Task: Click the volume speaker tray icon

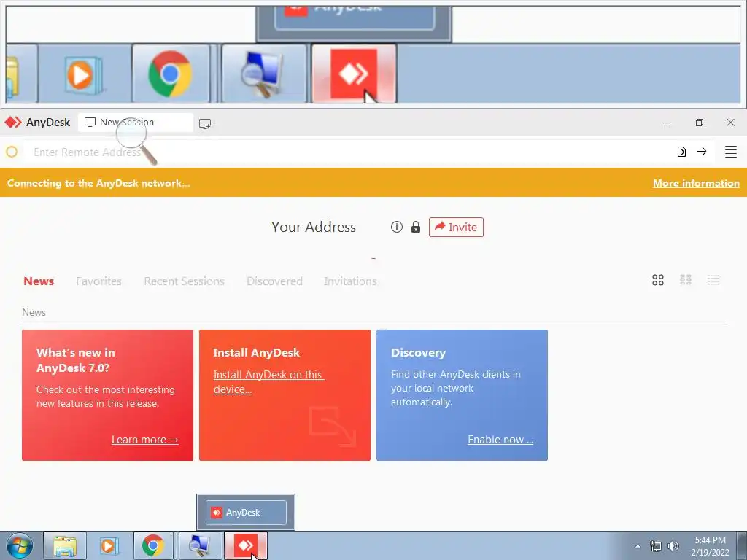Action: (673, 546)
